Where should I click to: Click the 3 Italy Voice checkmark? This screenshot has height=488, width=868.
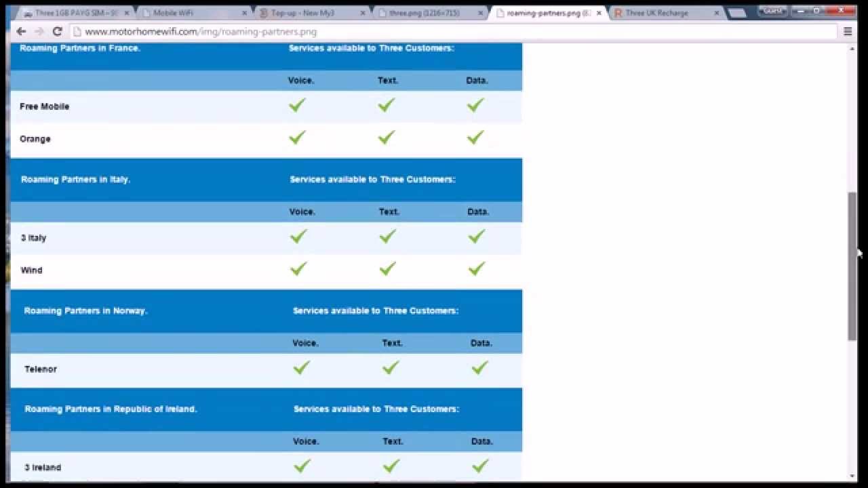(x=298, y=237)
